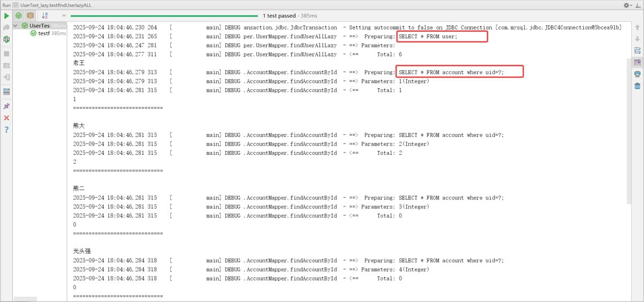Click the '光头强' output line
Viewport: 644px width, 302px height.
(x=82, y=251)
